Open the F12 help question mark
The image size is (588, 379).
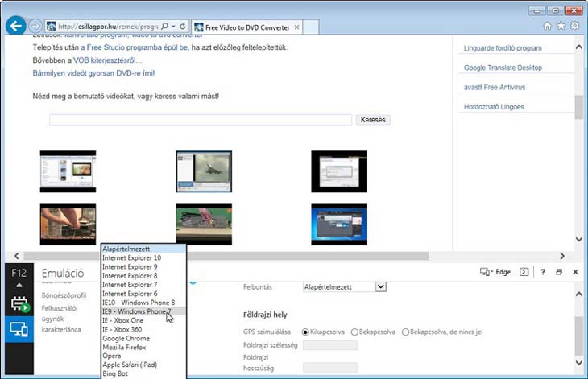click(x=543, y=272)
